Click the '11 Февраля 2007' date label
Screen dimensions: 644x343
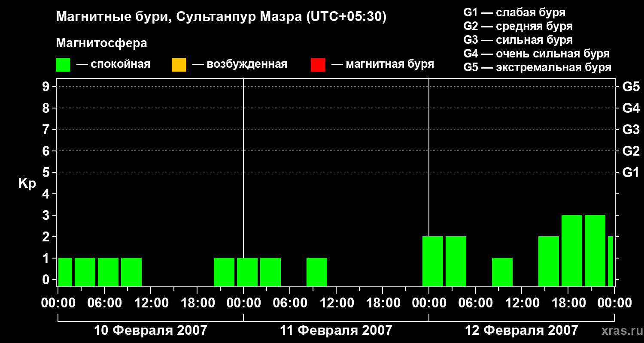[x=336, y=331]
